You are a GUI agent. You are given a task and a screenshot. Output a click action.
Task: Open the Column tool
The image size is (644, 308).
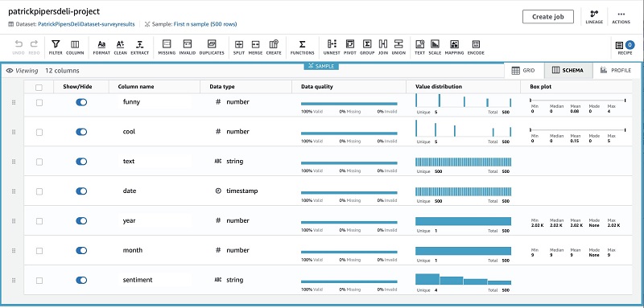coord(75,47)
